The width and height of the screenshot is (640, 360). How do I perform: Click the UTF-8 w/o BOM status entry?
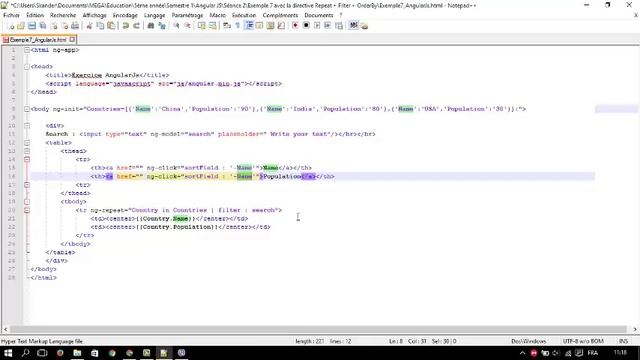click(x=583, y=341)
